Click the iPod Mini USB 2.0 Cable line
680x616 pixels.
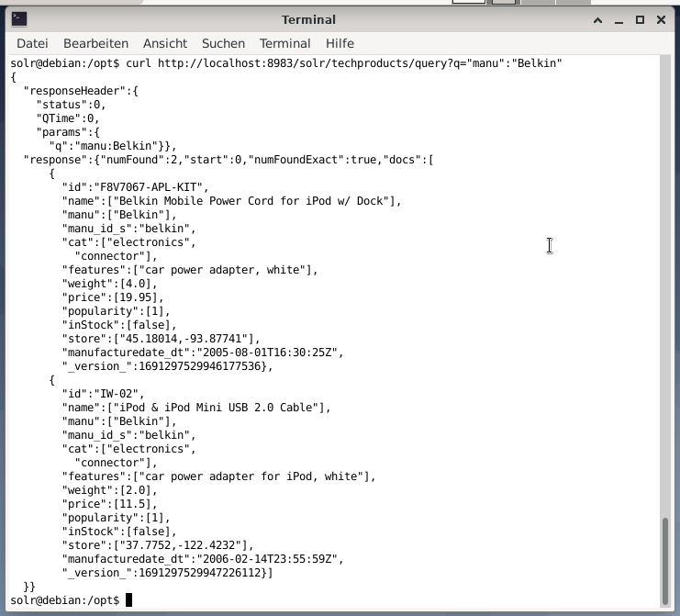pos(196,408)
